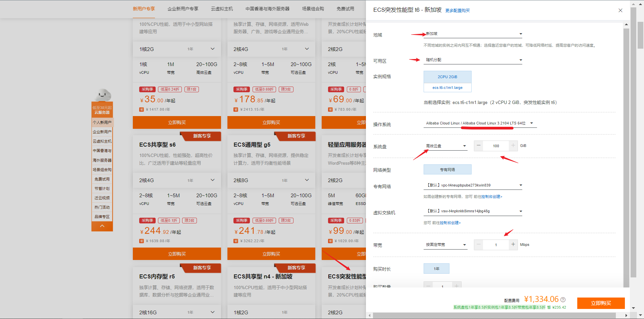This screenshot has width=644, height=319.
Task: Click the coupon icon beside ¥235.42
Action: (549, 307)
